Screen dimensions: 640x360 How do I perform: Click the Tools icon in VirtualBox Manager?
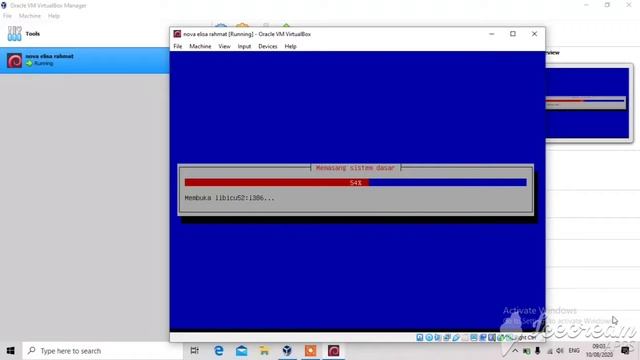pos(14,33)
